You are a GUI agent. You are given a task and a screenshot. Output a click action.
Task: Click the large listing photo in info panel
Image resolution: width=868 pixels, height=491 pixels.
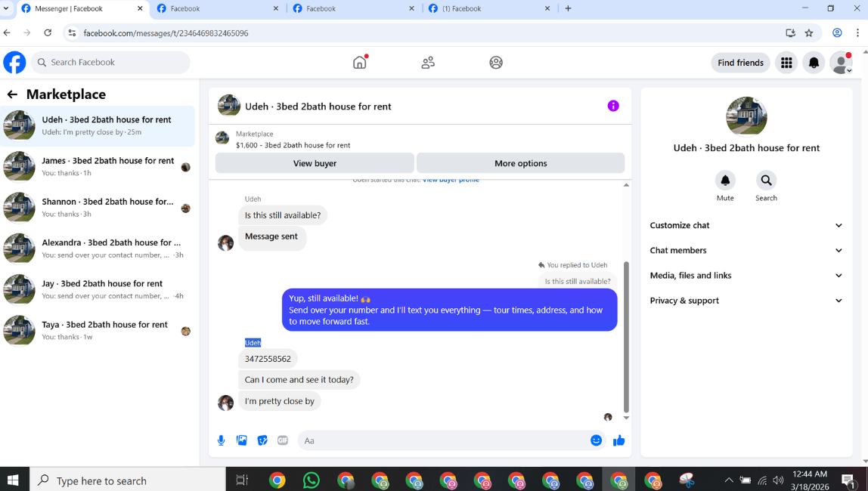tap(746, 116)
